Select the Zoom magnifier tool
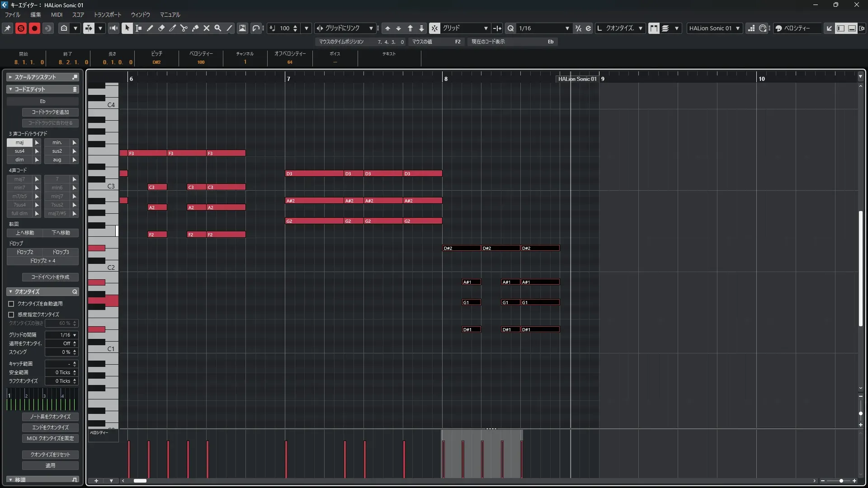Image resolution: width=868 pixels, height=488 pixels. (218, 28)
